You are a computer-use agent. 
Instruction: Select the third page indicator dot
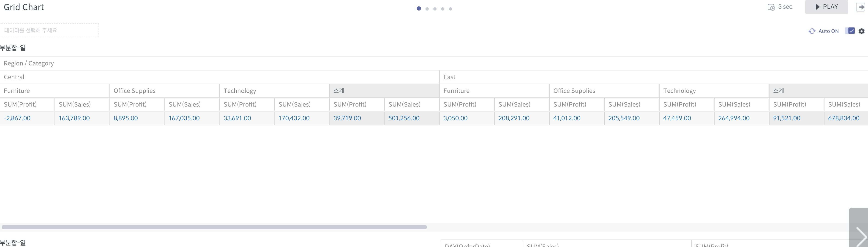click(x=435, y=9)
